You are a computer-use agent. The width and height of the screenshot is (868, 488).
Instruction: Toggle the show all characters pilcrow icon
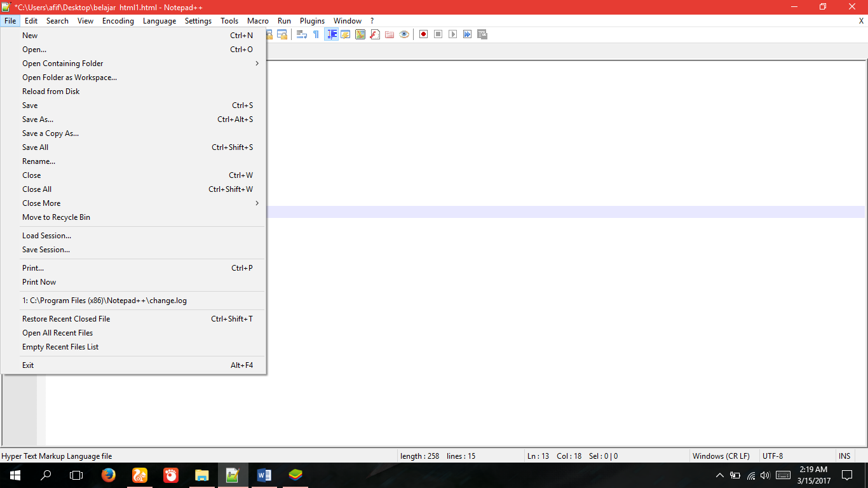pos(316,34)
